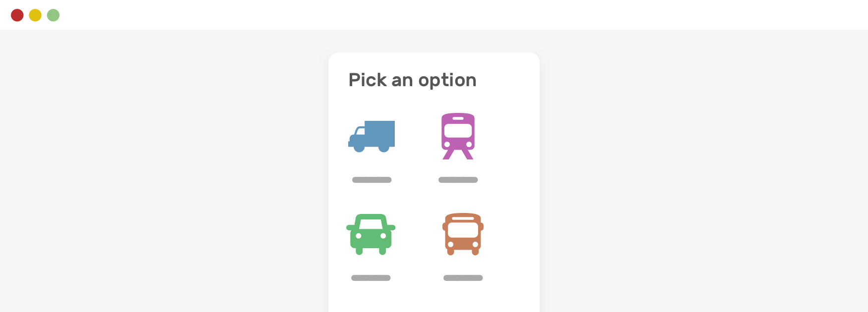This screenshot has width=868, height=312.
Task: Click the green car's windshield
Action: point(371,224)
